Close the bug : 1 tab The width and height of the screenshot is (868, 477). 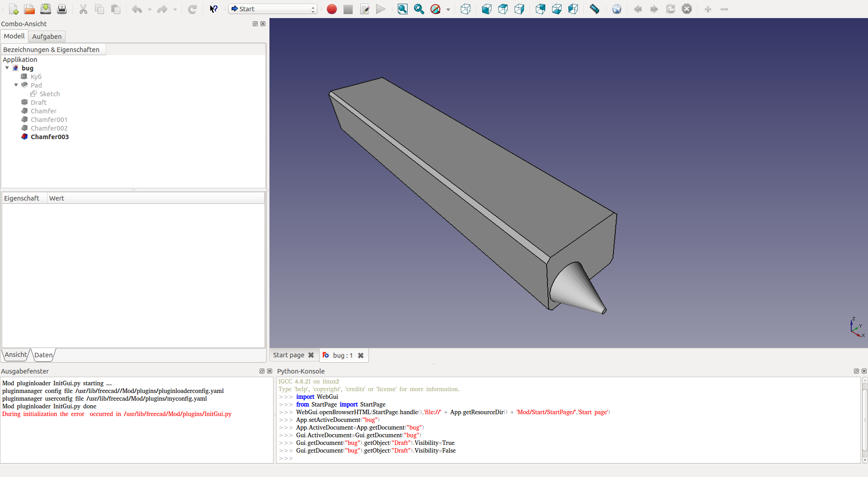(x=361, y=355)
